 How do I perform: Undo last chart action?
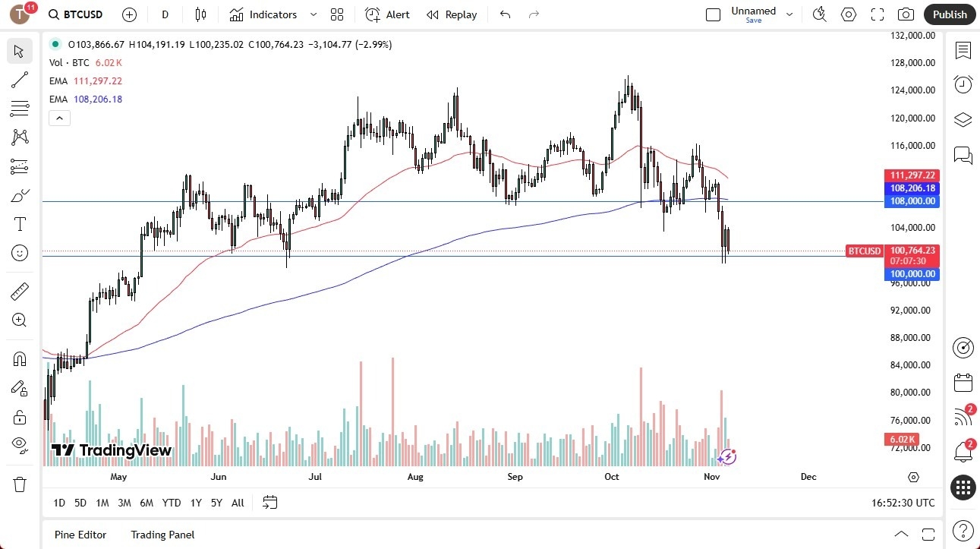coord(504,14)
